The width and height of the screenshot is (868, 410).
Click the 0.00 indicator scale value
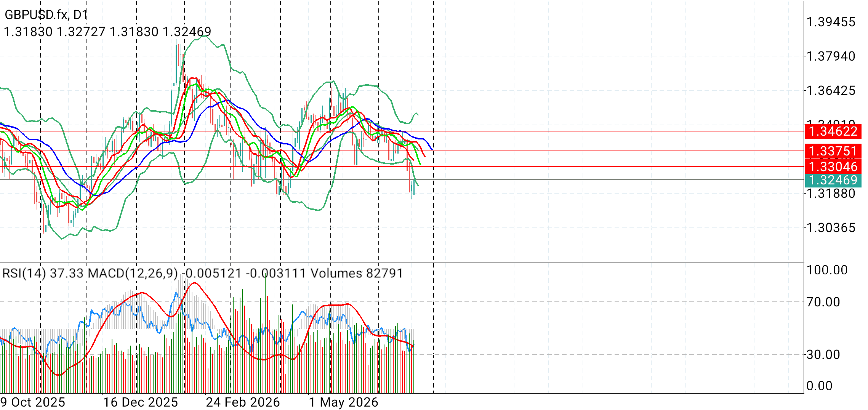pyautogui.click(x=820, y=386)
